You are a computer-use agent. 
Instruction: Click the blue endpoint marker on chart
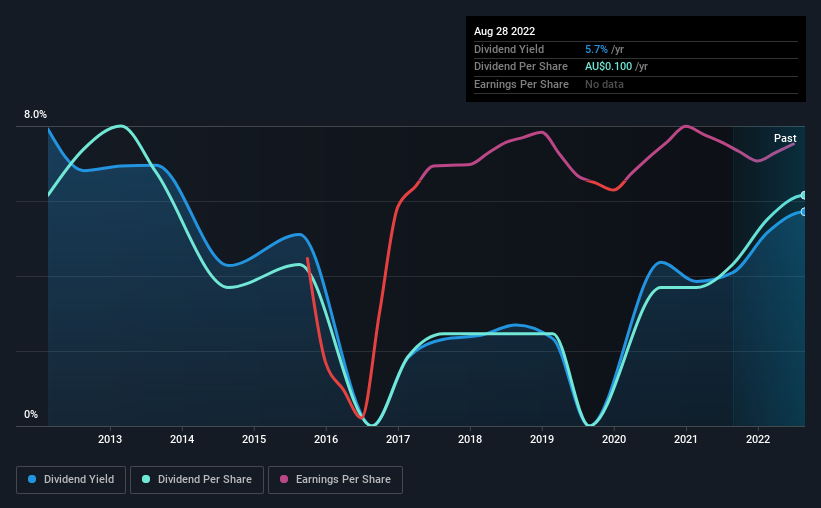tap(803, 212)
